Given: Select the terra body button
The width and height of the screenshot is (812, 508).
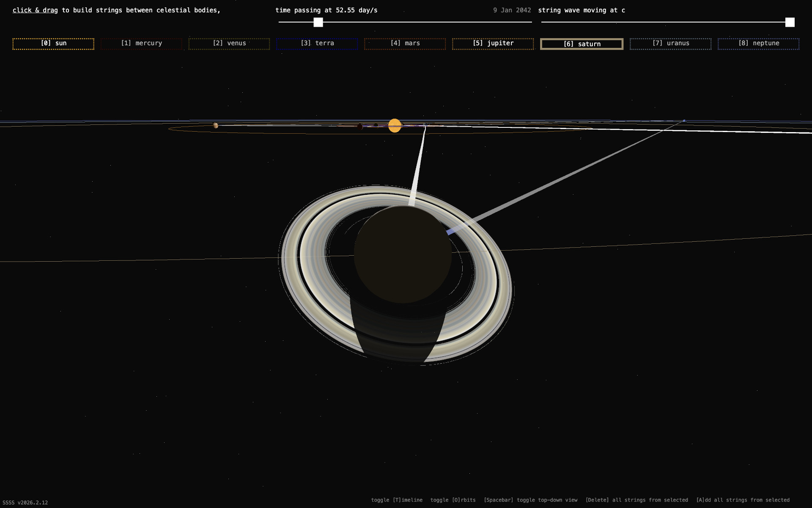Looking at the screenshot, I should [317, 44].
